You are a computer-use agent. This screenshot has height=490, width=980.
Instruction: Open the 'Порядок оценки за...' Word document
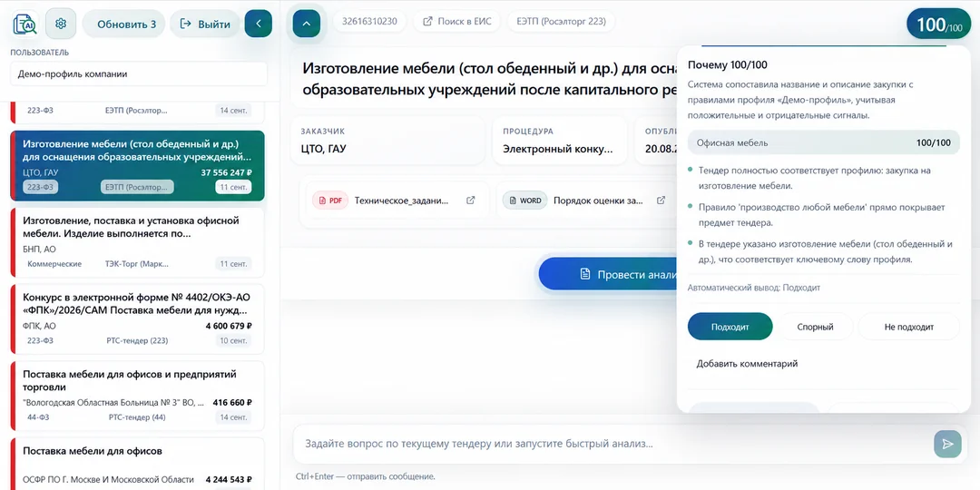pos(598,201)
